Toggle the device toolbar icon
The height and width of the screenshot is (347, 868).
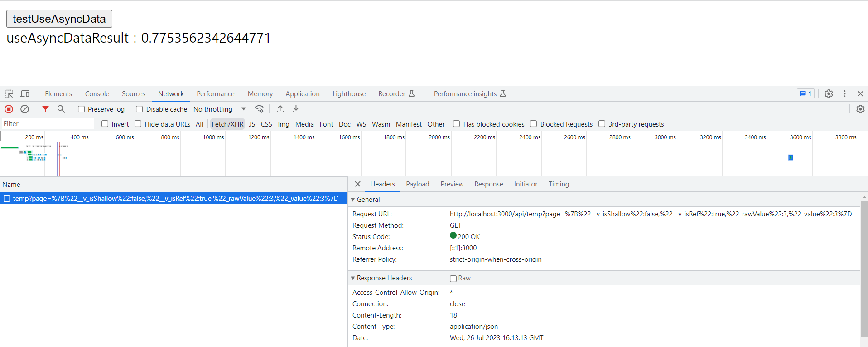click(x=25, y=94)
